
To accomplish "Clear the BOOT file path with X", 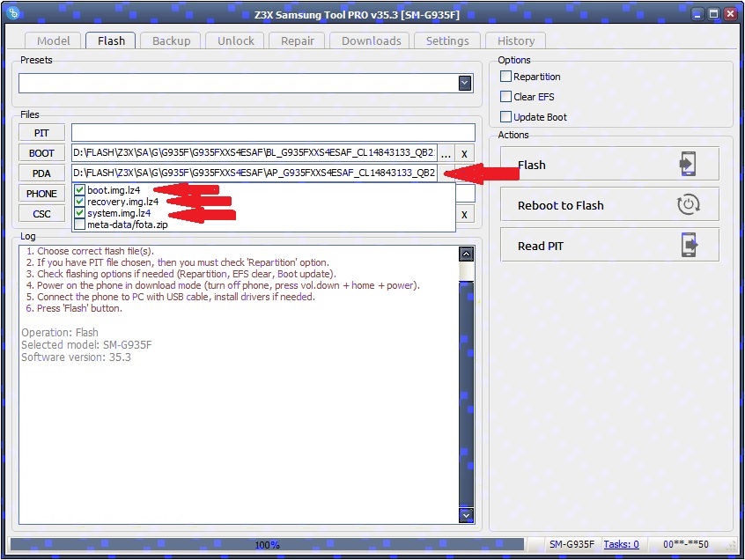I will [x=465, y=154].
